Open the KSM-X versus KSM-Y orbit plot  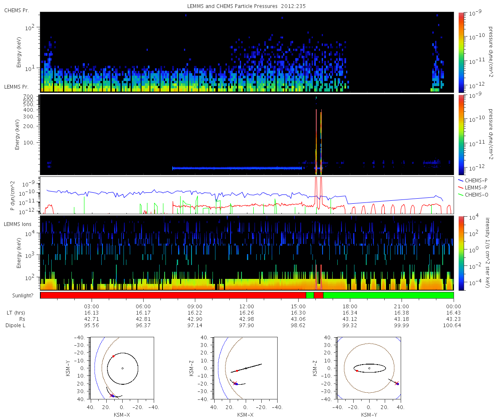[122, 368]
